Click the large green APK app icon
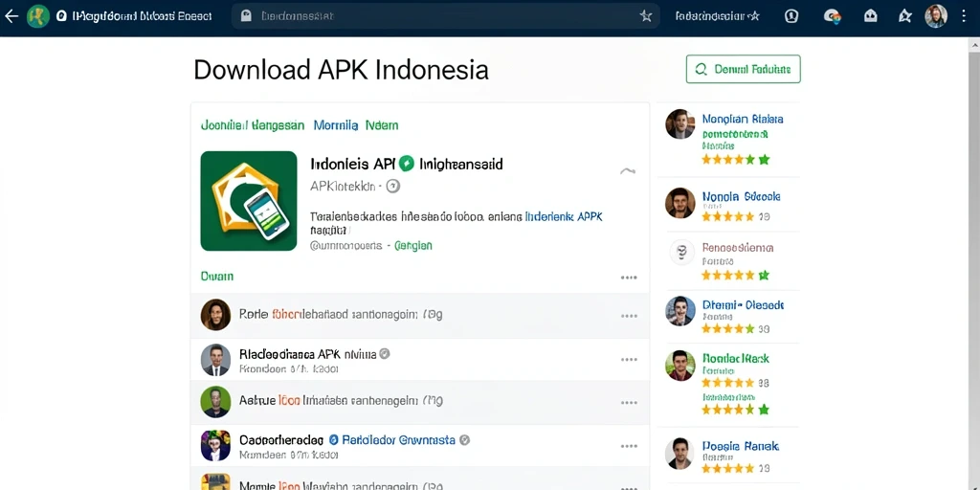 tap(249, 201)
